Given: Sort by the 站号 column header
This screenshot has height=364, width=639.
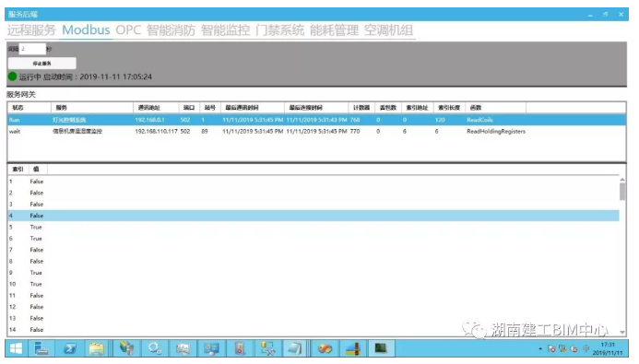Looking at the screenshot, I should (x=210, y=108).
